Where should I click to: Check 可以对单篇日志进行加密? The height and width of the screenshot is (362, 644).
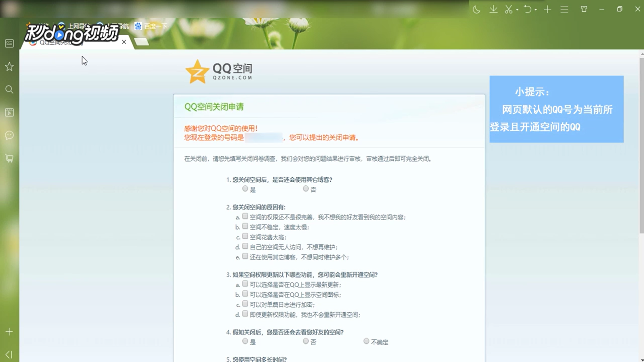tap(245, 304)
